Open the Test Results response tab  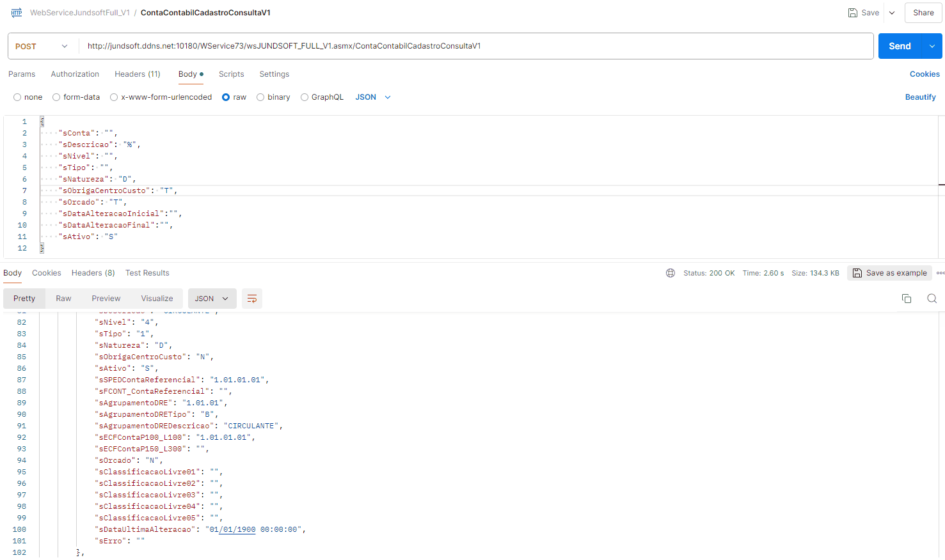coord(147,273)
